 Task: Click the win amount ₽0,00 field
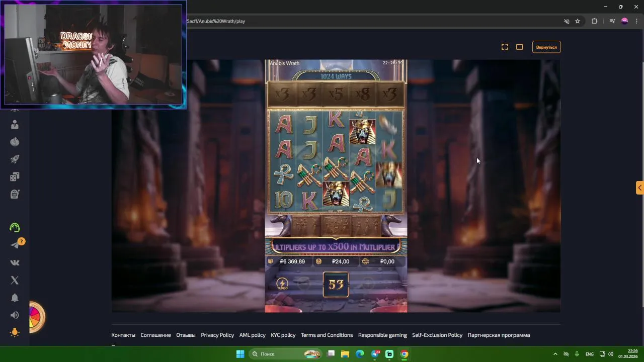coord(381,261)
